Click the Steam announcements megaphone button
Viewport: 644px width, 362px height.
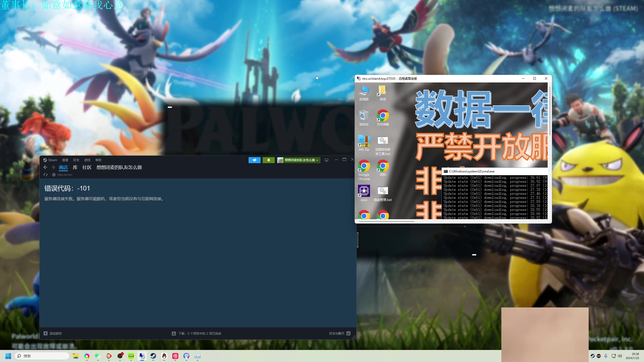point(254,160)
